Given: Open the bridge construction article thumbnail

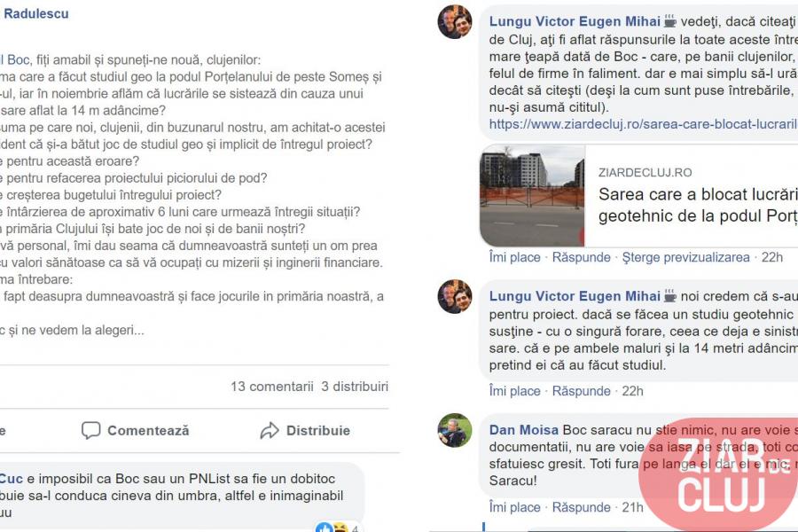Looking at the screenshot, I should click(532, 196).
